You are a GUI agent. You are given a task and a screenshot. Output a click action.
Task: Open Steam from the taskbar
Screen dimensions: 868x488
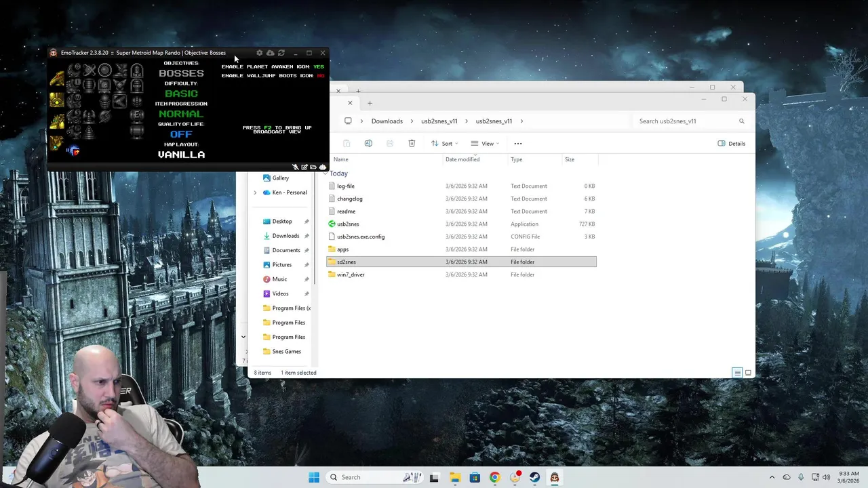(x=535, y=477)
